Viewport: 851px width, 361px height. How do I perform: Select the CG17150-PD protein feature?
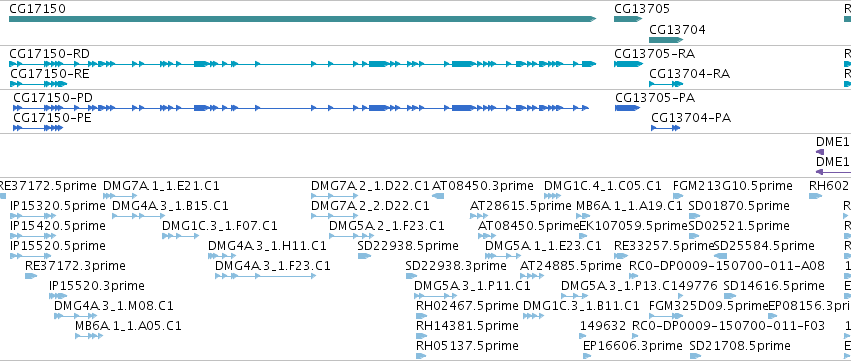coord(301,108)
